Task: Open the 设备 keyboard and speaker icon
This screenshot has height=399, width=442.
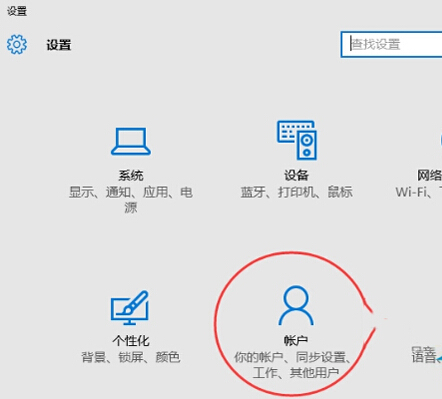Action: pos(297,140)
